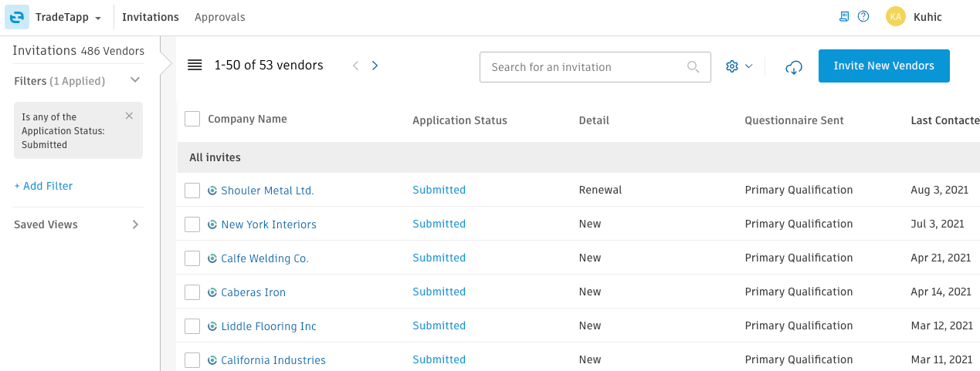
Task: Click the Questionnaire Sent column header
Action: point(794,120)
